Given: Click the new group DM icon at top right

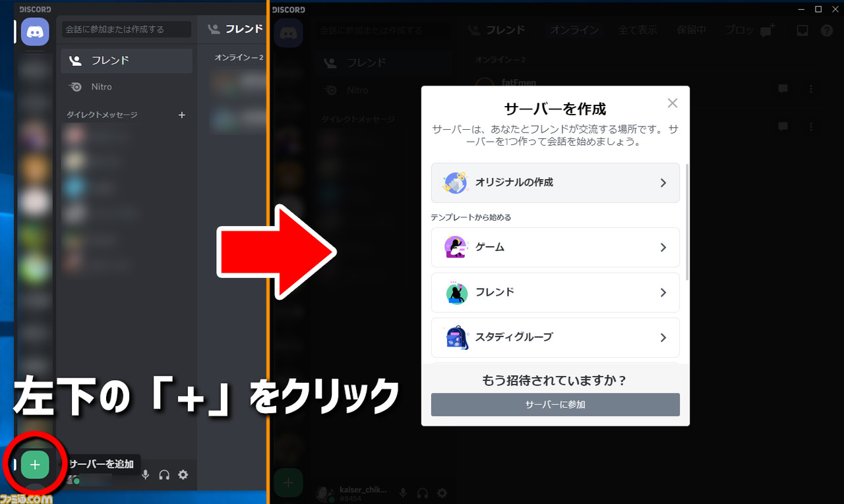Looking at the screenshot, I should (x=765, y=29).
